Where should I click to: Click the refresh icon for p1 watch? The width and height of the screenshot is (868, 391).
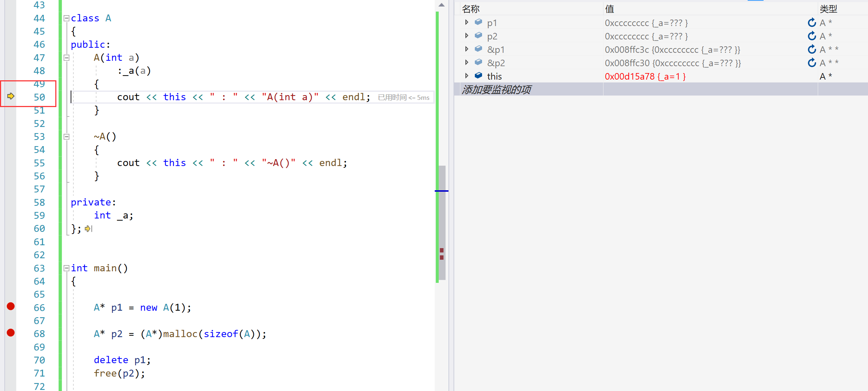click(x=812, y=23)
